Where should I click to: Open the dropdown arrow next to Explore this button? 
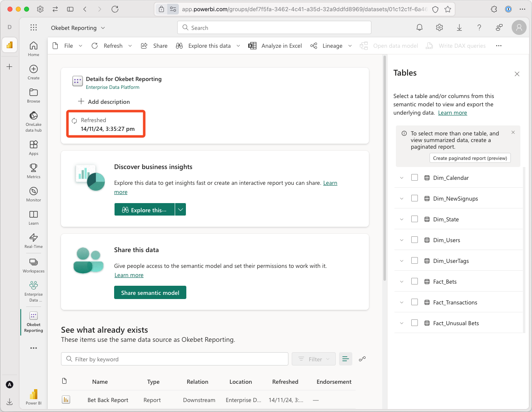pyautogui.click(x=181, y=210)
